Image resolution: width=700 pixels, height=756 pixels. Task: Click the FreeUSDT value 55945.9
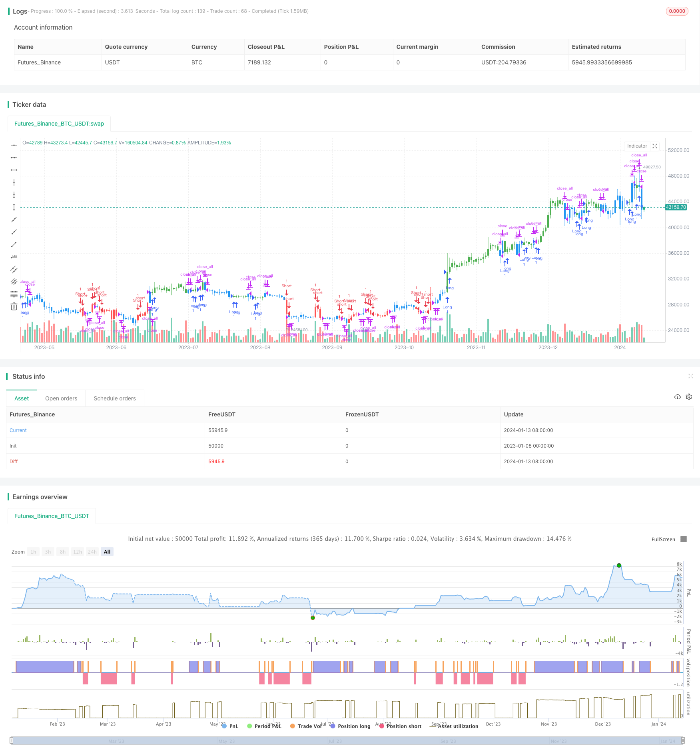(x=218, y=430)
